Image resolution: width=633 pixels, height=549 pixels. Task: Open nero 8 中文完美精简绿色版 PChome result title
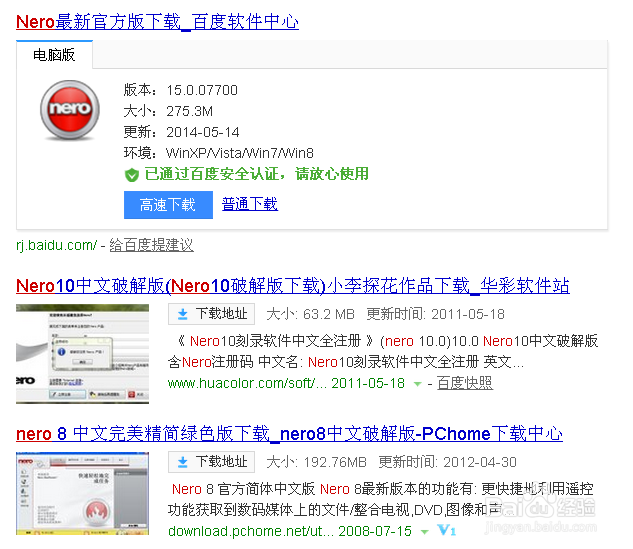click(289, 434)
